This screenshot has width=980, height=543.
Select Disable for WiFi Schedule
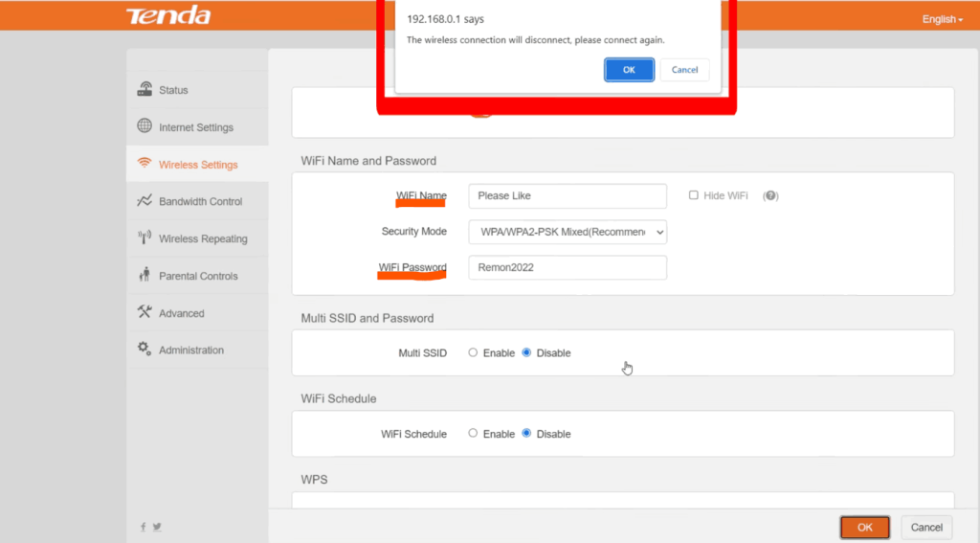526,434
